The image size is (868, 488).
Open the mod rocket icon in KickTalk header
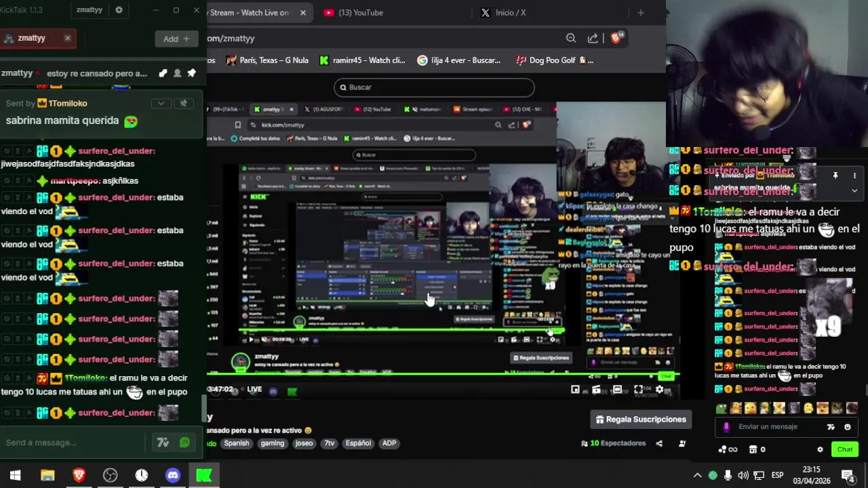click(163, 73)
